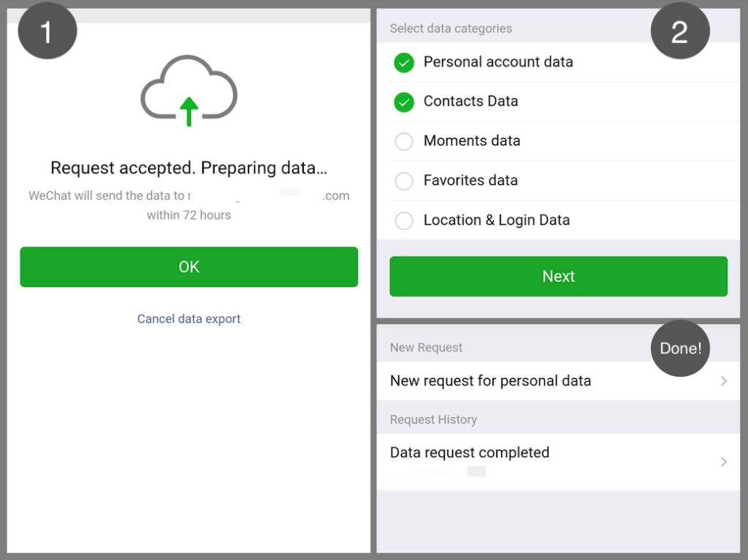Screen dimensions: 748x560
Task: Open New request for personal data entry
Action: click(x=490, y=381)
